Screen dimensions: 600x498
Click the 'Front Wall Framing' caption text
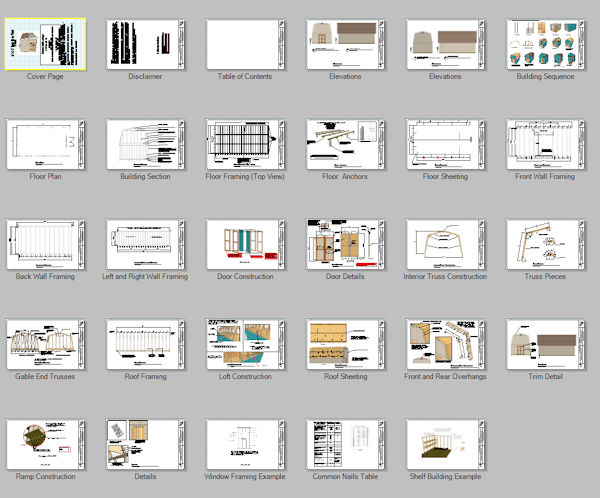pos(545,176)
